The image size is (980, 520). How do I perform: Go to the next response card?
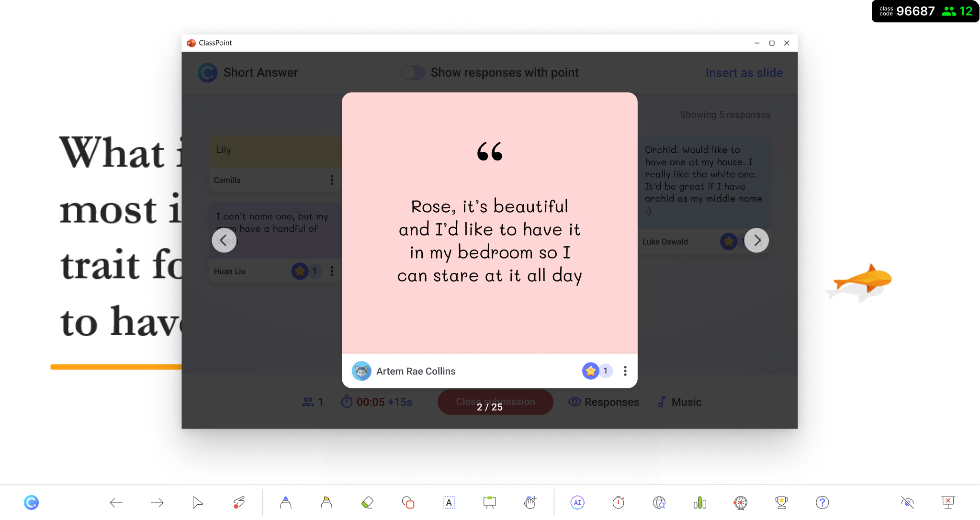pos(756,240)
